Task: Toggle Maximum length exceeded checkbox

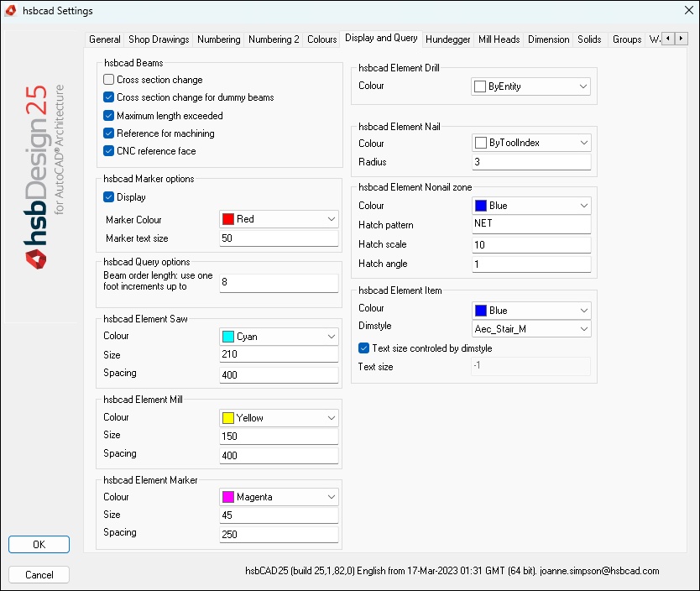Action: (108, 116)
